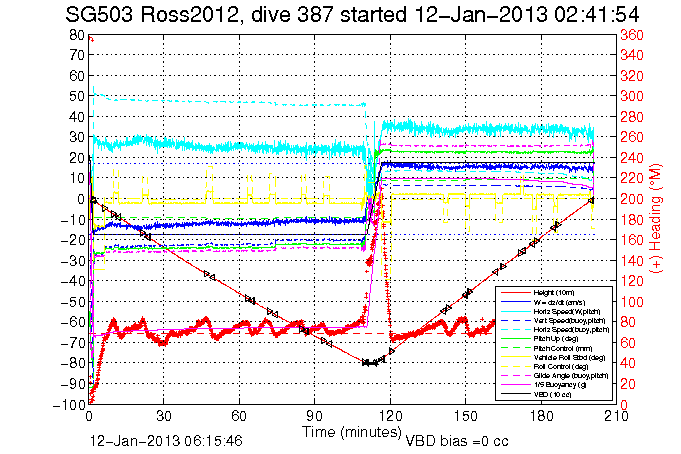This screenshot has height=454, width=681.
Task: Click the "W = dz/dt (cm/s)" legend entry
Action: (559, 302)
